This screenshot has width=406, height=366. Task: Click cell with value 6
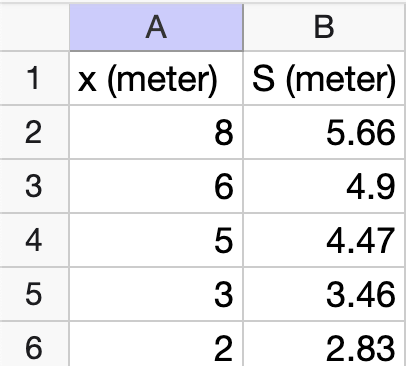click(x=156, y=186)
